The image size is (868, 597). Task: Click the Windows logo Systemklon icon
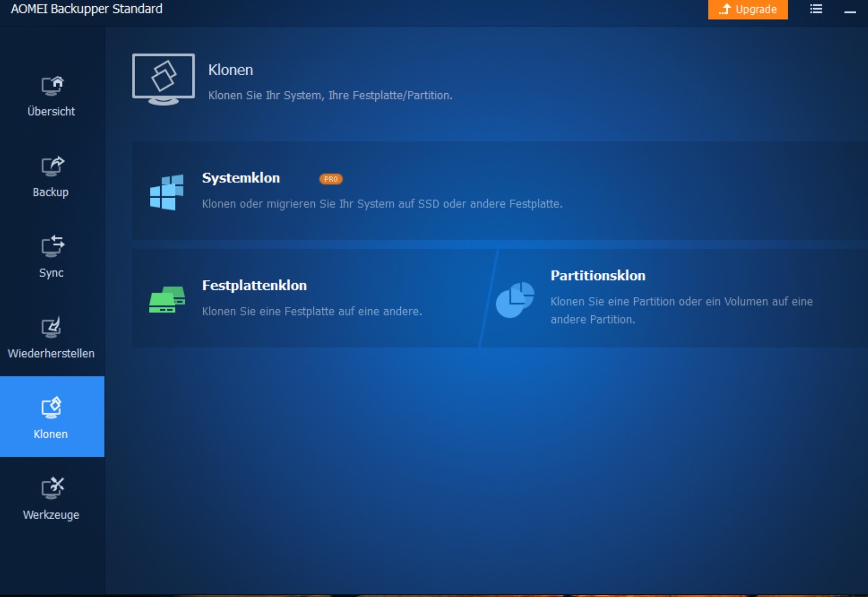coord(167,192)
